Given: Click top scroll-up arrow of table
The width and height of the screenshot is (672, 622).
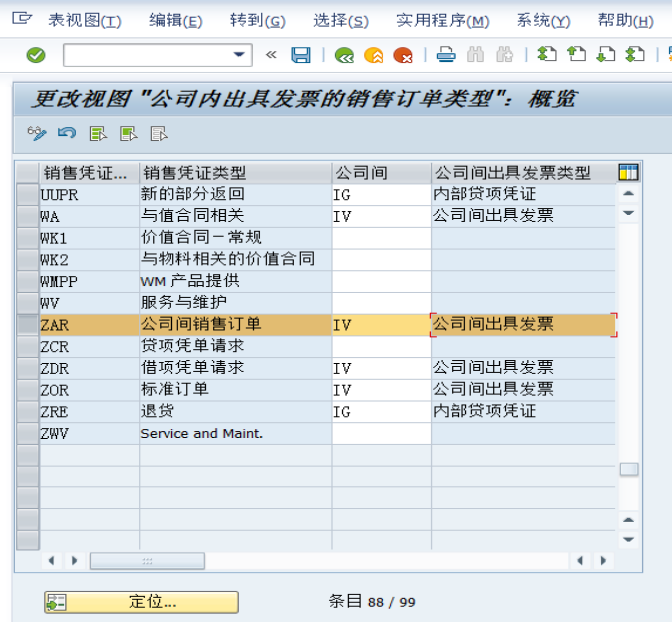Looking at the screenshot, I should click(x=629, y=194).
